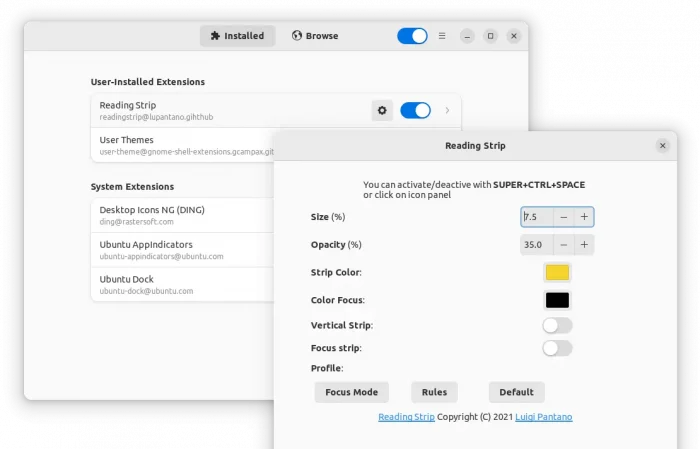The image size is (700, 449).
Task: Toggle global extensions switch in header
Action: pyautogui.click(x=412, y=36)
